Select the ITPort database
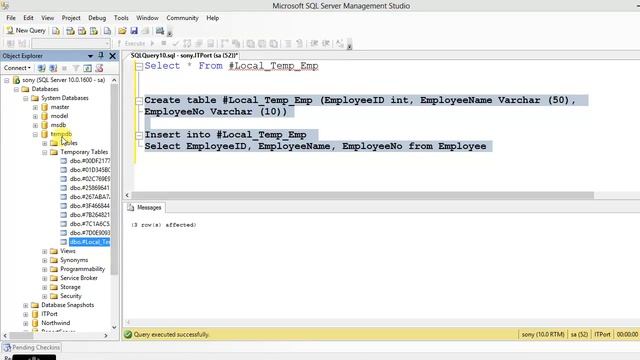 click(49, 314)
